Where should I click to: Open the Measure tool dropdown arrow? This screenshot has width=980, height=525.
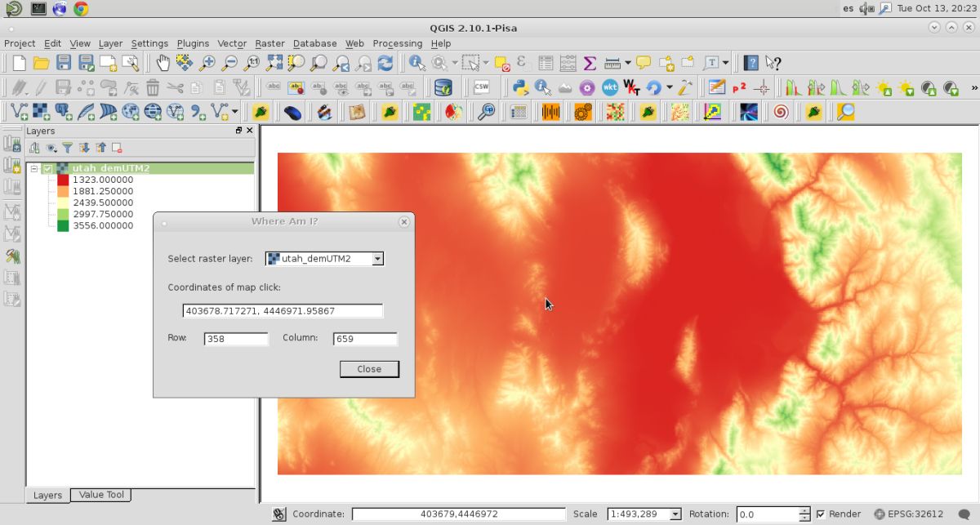(x=627, y=63)
